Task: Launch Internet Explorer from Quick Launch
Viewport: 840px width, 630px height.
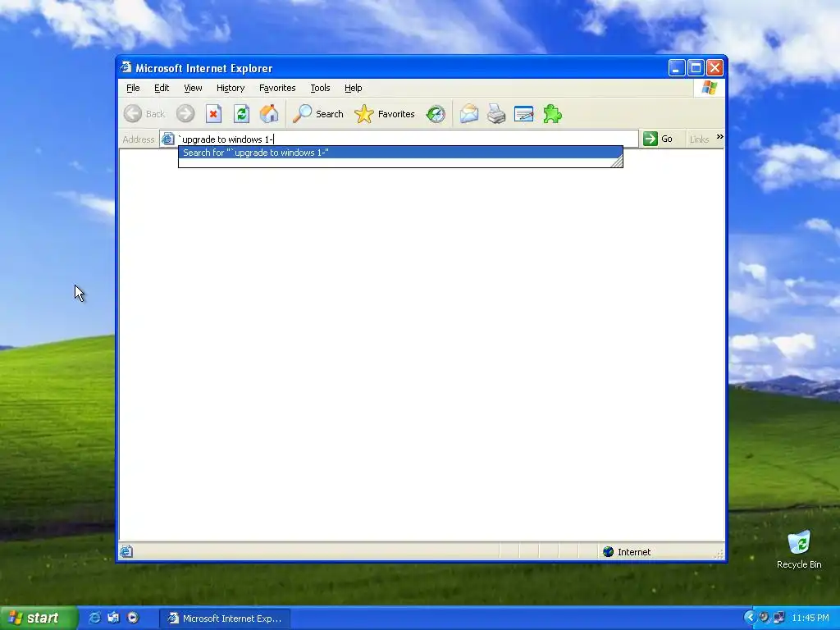Action: [94, 618]
